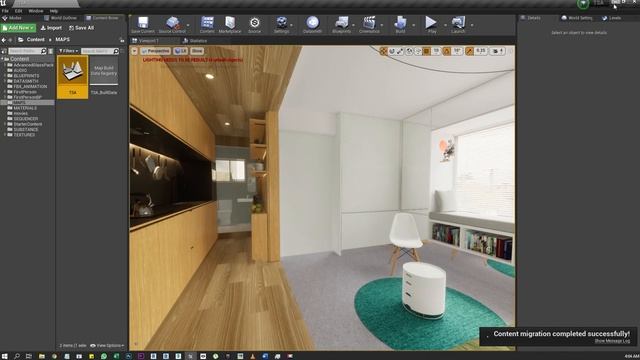The width and height of the screenshot is (640, 360).
Task: Switch to the Details tab
Action: tap(531, 18)
